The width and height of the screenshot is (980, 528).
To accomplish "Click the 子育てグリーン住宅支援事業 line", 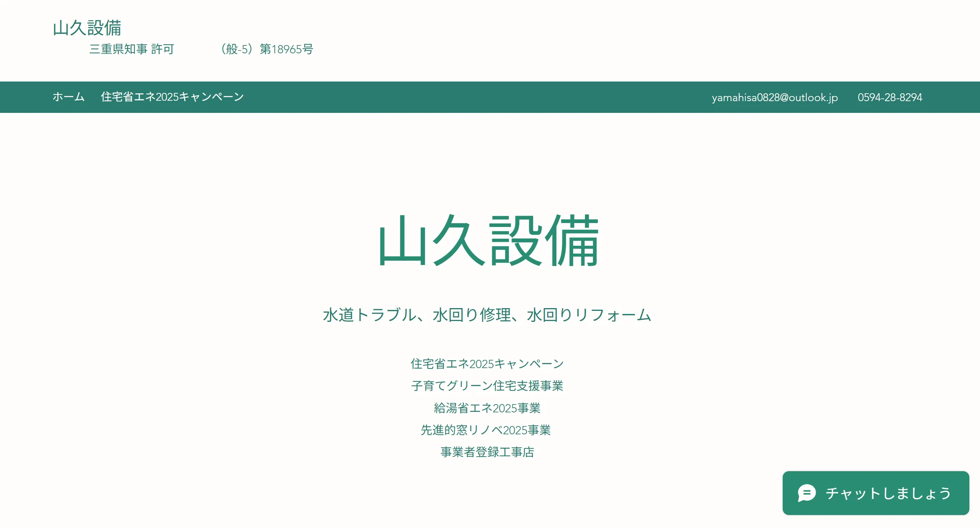I will point(487,386).
